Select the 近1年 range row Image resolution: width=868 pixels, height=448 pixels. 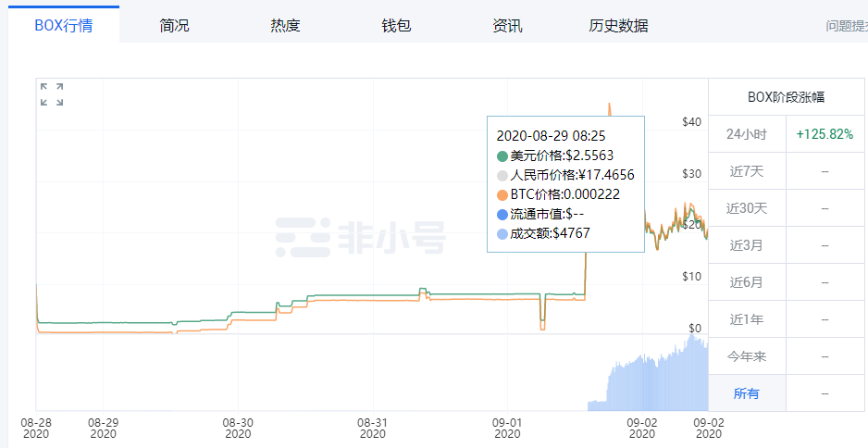click(x=747, y=319)
